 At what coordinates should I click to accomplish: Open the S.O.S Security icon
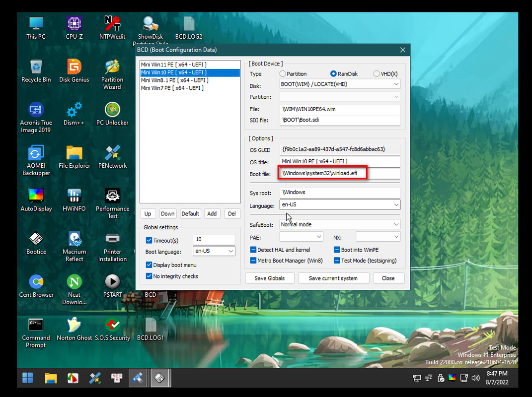[112, 329]
